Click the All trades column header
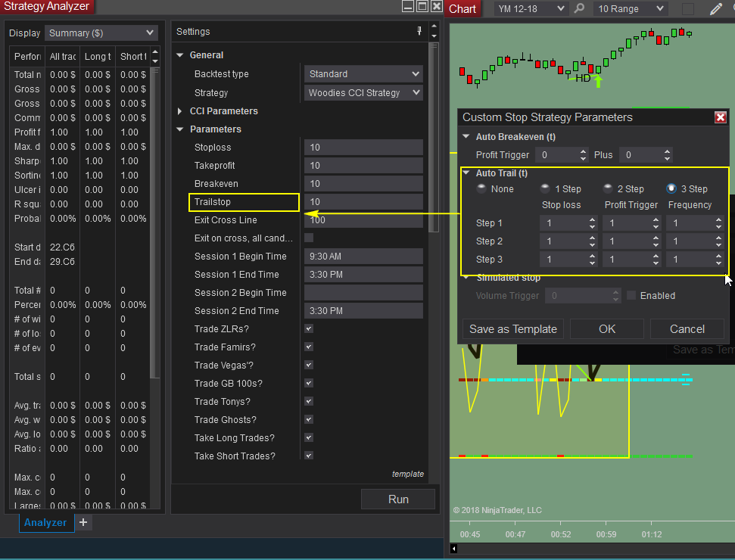735x560 pixels. (62, 56)
